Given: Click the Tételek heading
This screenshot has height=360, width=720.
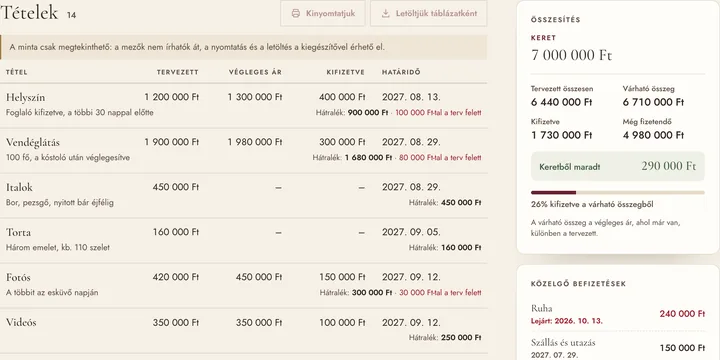Looking at the screenshot, I should coord(29,12).
